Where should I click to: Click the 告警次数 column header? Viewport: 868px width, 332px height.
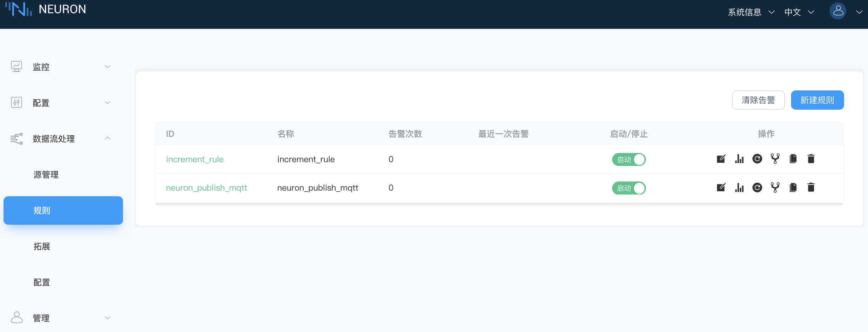click(x=405, y=134)
